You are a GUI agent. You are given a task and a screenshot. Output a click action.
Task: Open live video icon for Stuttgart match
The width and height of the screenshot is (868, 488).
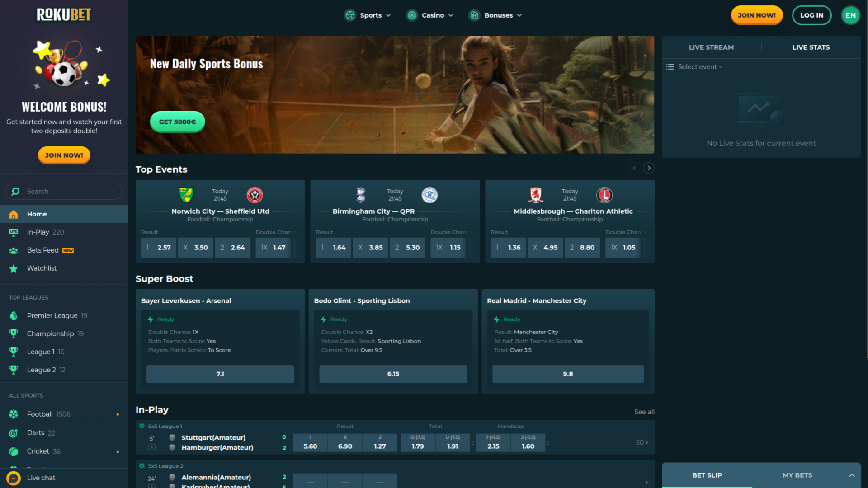pyautogui.click(x=152, y=447)
